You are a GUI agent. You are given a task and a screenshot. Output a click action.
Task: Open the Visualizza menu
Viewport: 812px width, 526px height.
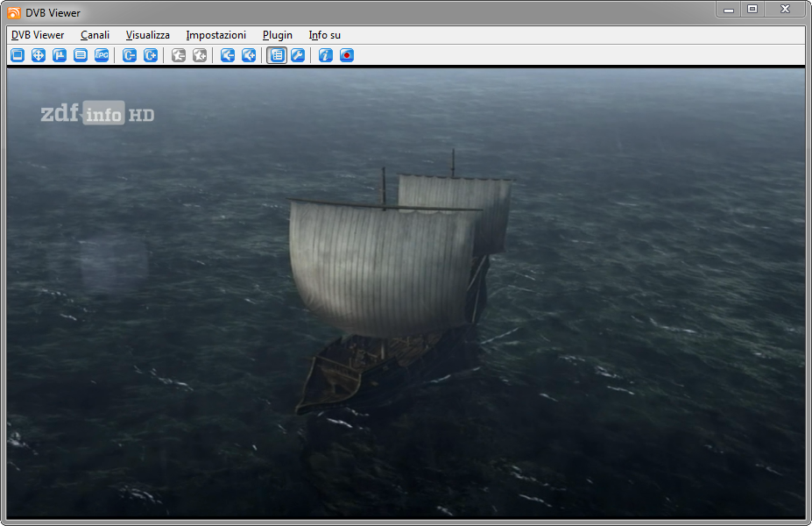(x=147, y=35)
